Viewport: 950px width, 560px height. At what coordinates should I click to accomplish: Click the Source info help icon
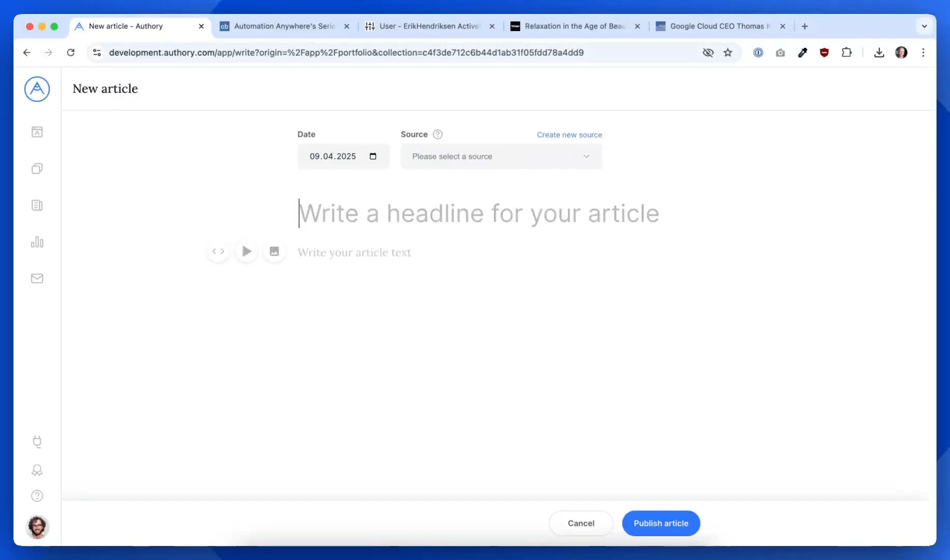pyautogui.click(x=438, y=134)
